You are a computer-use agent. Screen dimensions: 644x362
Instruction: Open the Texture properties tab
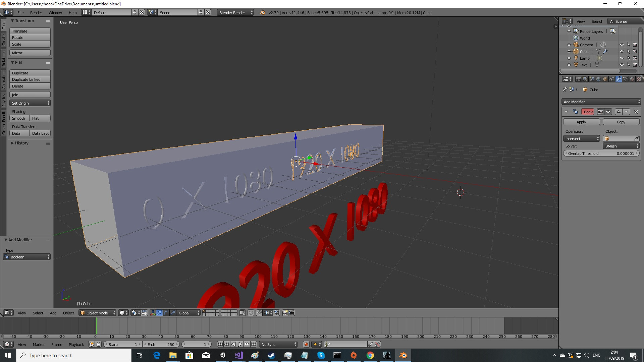click(x=639, y=79)
